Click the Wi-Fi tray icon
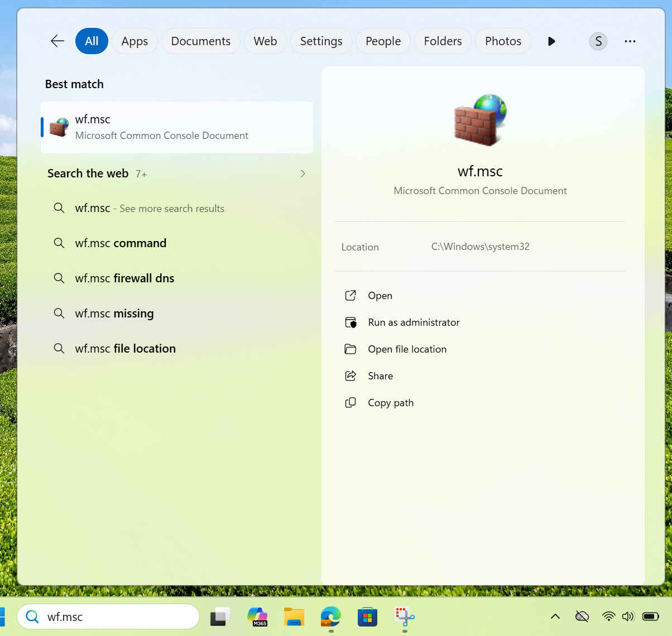This screenshot has width=672, height=636. point(609,616)
